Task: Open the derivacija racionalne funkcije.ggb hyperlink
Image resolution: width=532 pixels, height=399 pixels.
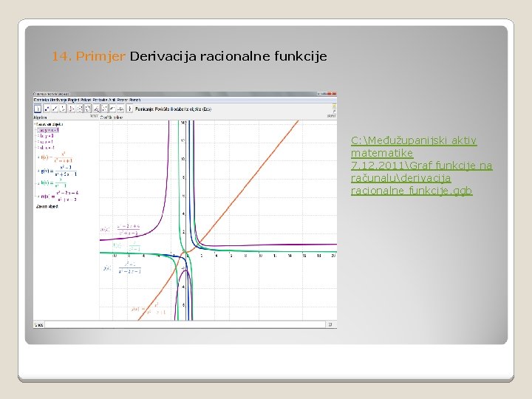Action: click(421, 166)
